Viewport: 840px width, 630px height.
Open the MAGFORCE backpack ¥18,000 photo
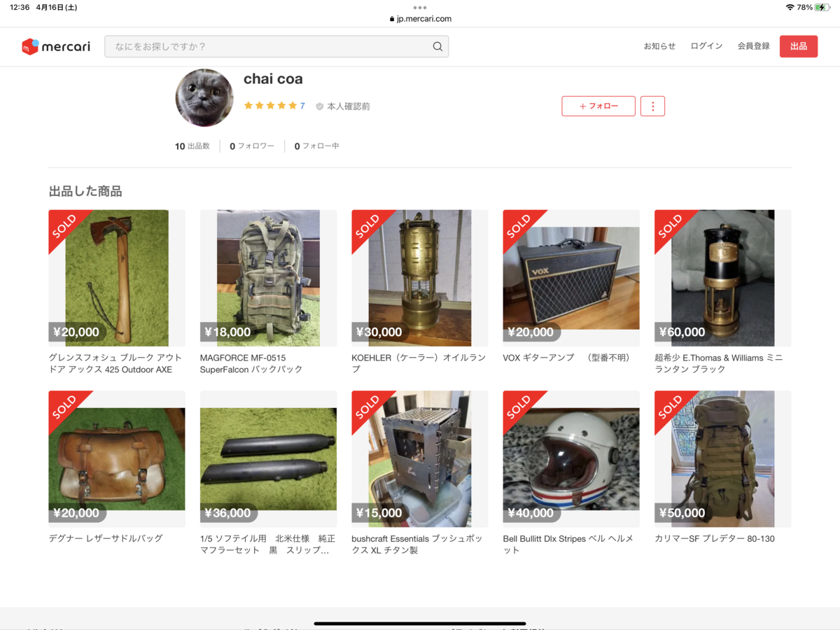pyautogui.click(x=268, y=278)
